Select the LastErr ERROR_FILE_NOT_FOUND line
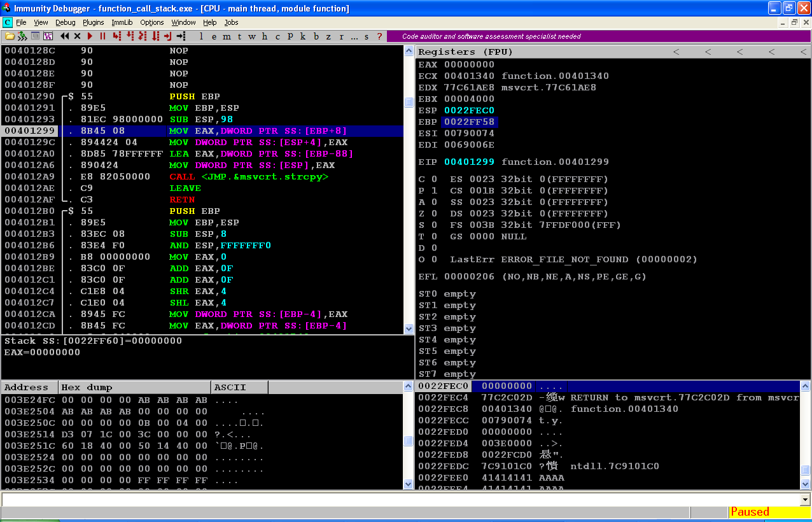The image size is (812, 522). pyautogui.click(x=573, y=259)
